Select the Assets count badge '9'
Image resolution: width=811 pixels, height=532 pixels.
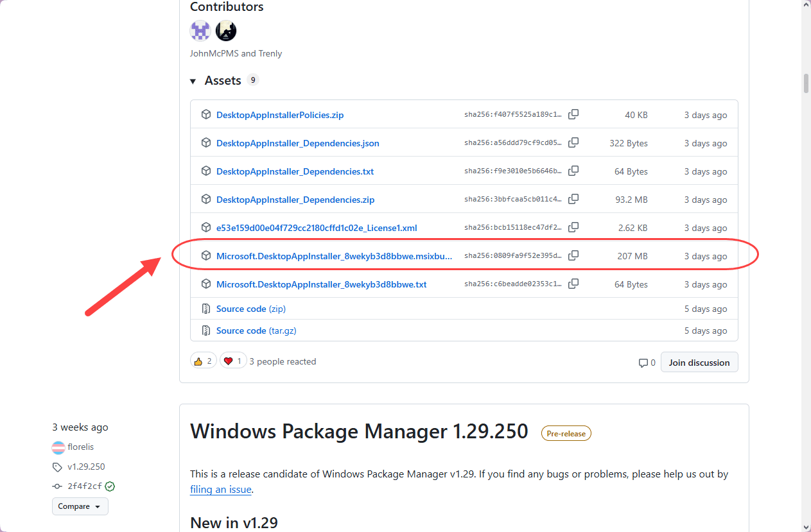(253, 80)
